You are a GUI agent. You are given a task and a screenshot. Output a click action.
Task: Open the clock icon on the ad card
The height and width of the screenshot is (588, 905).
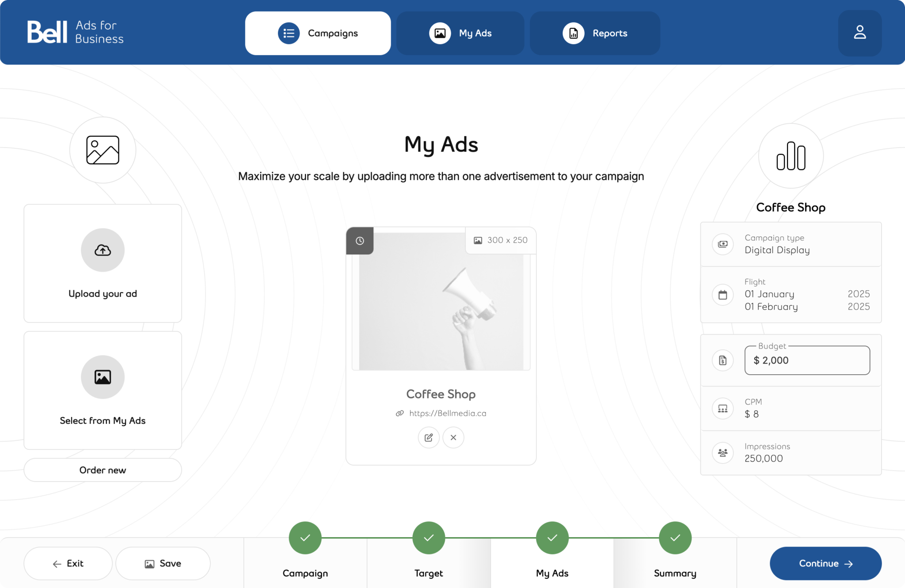point(360,241)
